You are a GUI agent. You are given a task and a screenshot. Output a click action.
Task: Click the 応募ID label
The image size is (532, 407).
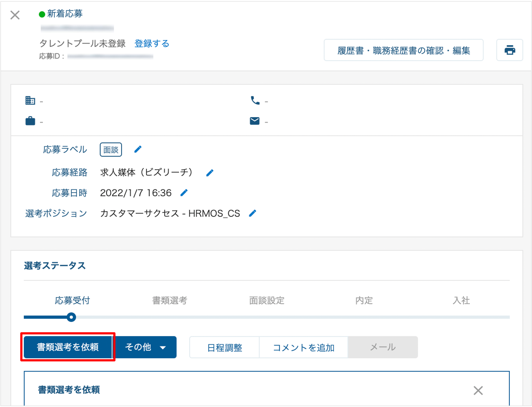(x=51, y=56)
